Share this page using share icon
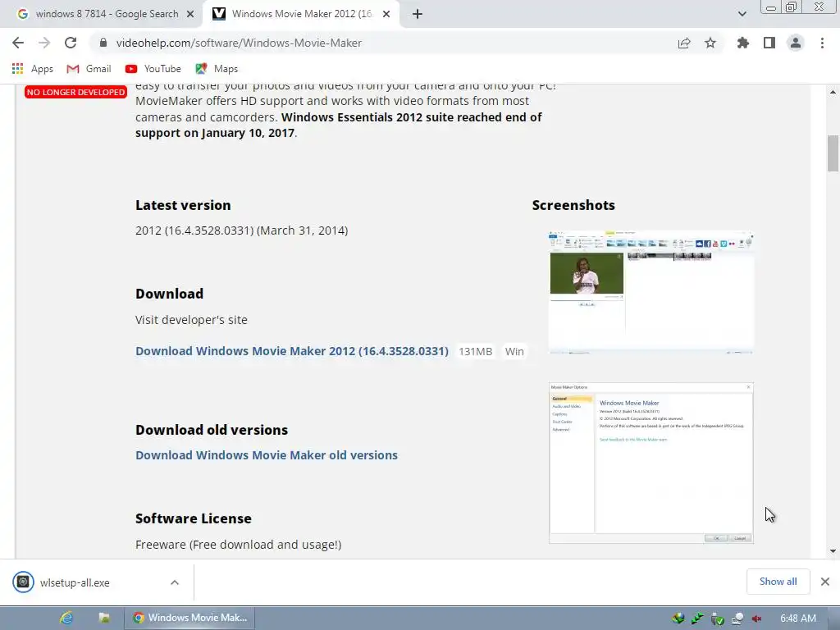 [x=684, y=43]
